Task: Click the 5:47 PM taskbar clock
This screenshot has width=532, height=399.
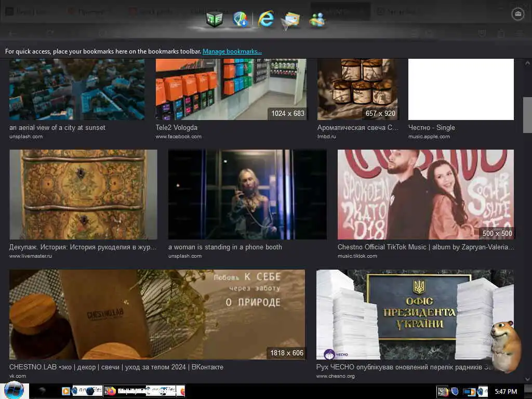Action: coord(506,392)
